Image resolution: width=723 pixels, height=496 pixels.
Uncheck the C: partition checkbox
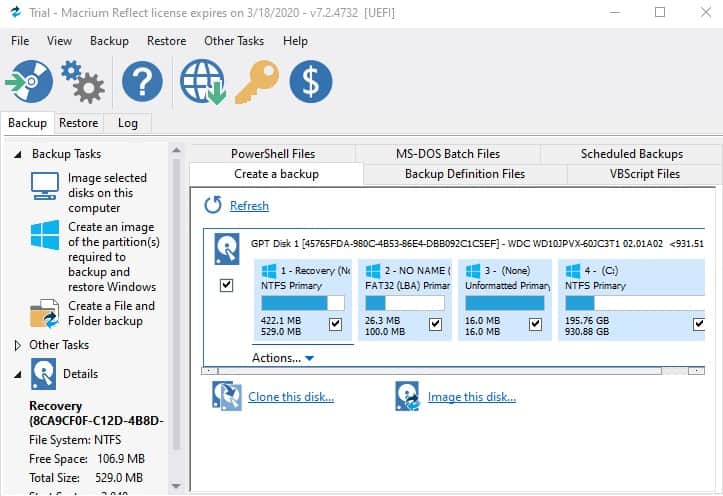pyautogui.click(x=699, y=325)
